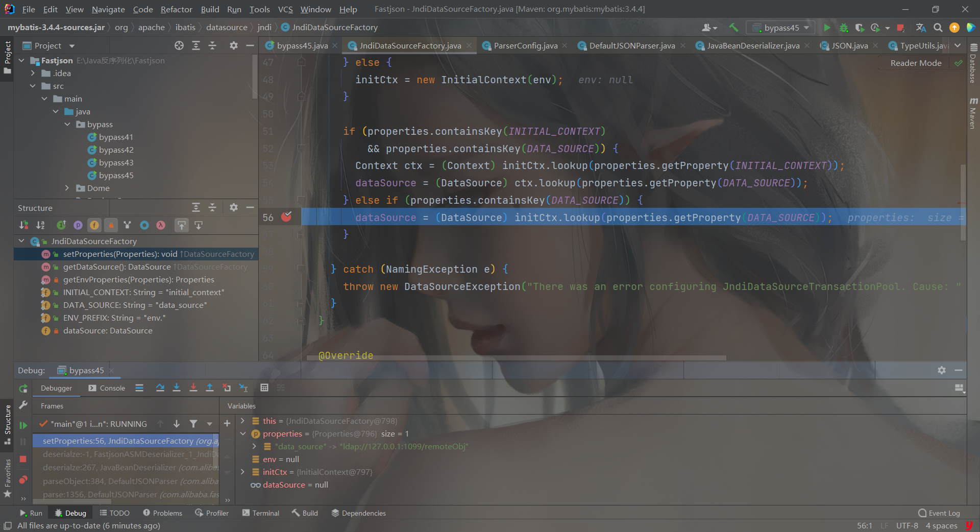
Task: Switch to the Console tab
Action: pyautogui.click(x=107, y=388)
